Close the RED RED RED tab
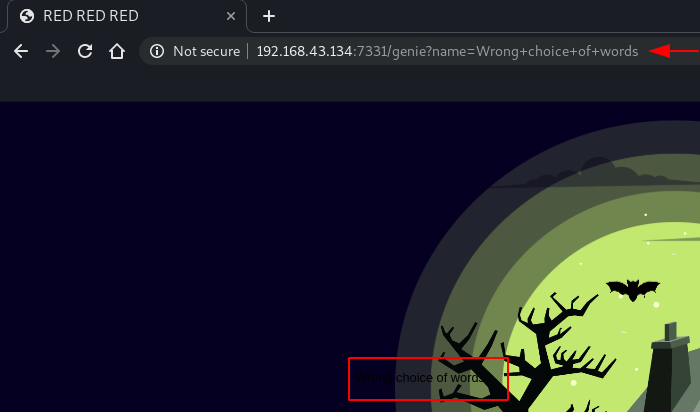Viewport: 700px width, 412px height. point(231,17)
